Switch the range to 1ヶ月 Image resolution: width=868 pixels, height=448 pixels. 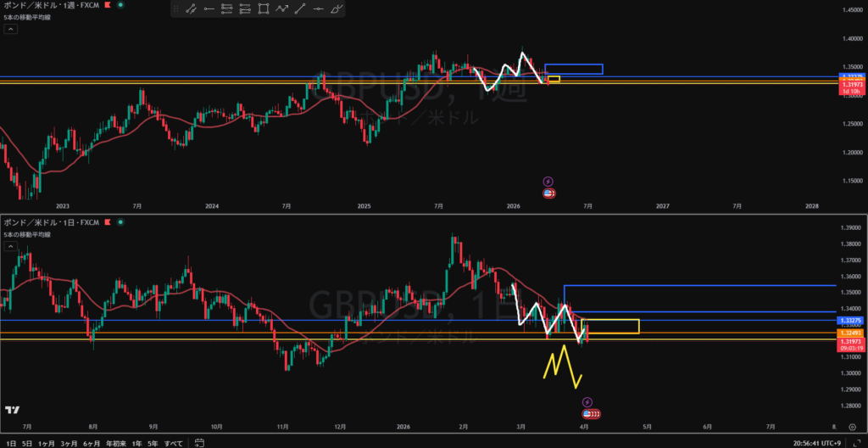pyautogui.click(x=47, y=442)
